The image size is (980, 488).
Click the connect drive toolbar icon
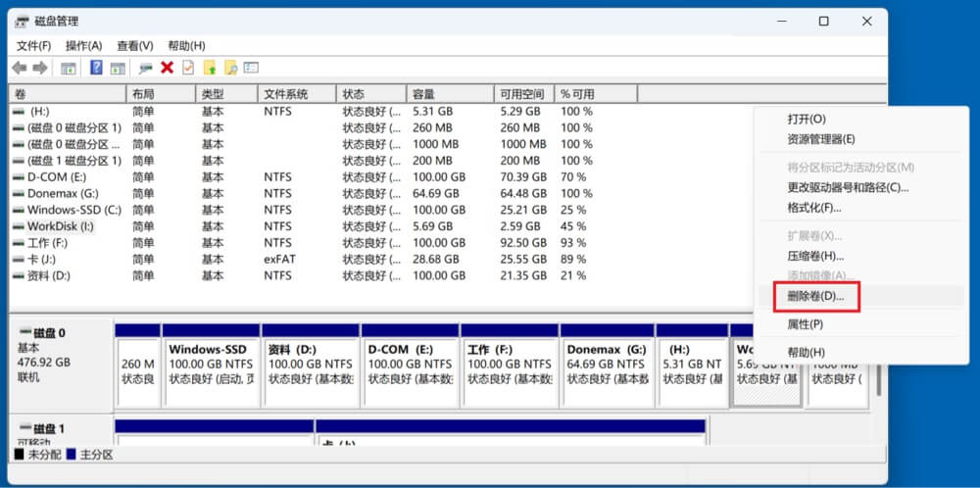(145, 68)
